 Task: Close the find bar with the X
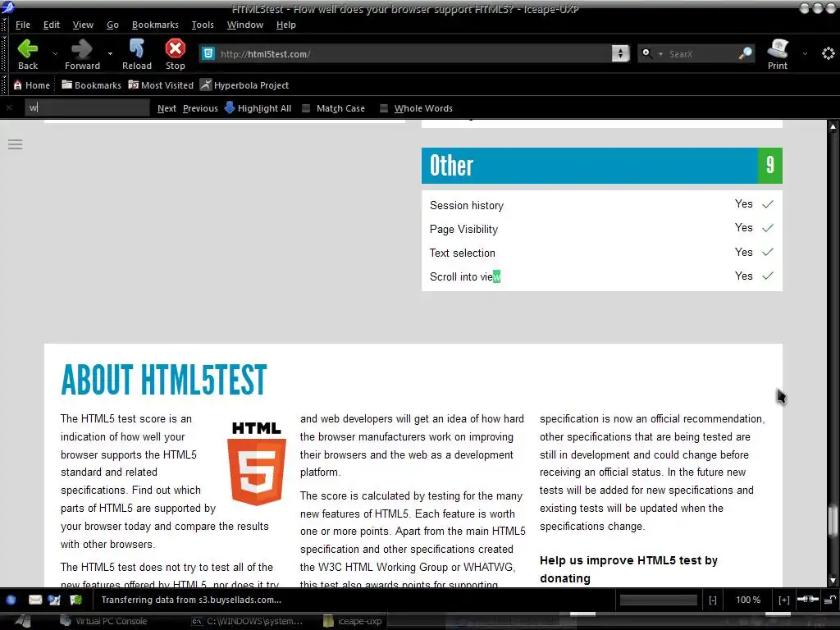[x=9, y=108]
